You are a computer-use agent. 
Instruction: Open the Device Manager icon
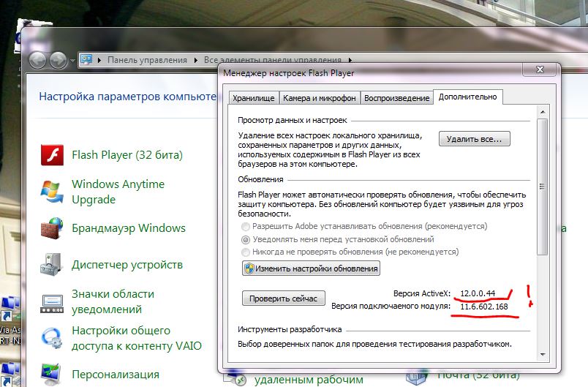pos(50,265)
